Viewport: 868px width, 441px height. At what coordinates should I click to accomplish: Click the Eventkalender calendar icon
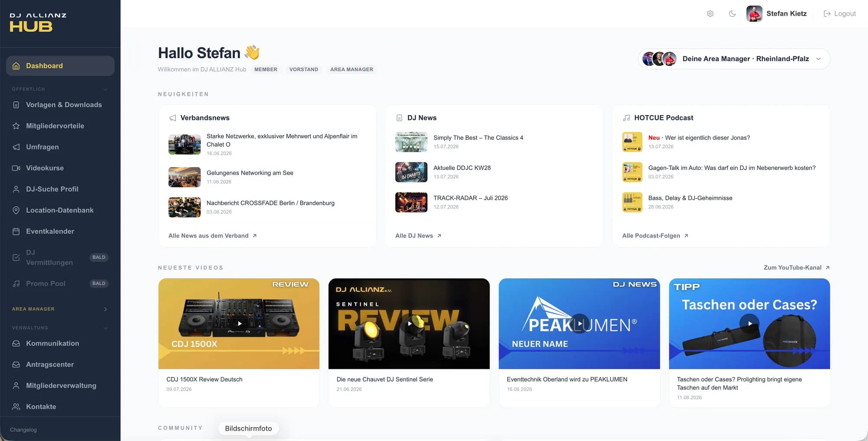click(x=16, y=231)
